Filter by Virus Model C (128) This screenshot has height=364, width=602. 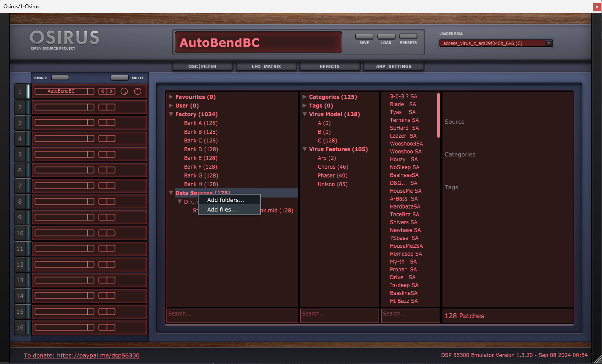coord(327,141)
